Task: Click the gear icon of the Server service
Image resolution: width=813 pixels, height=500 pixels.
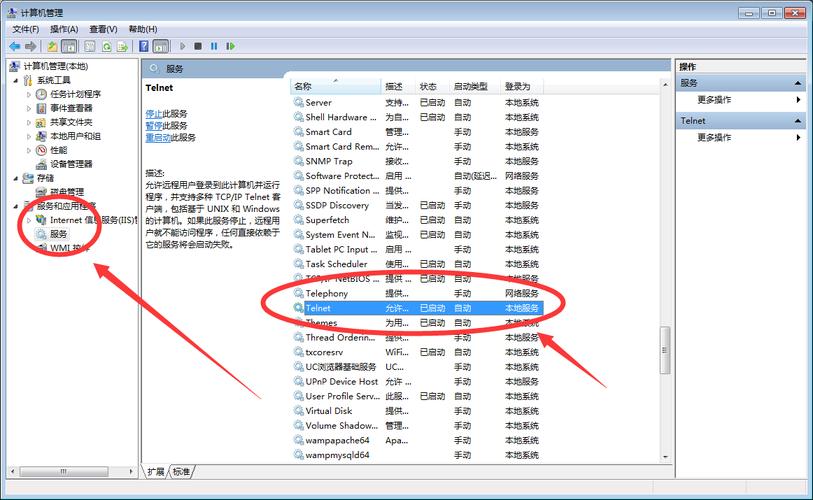Action: pyautogui.click(x=299, y=102)
